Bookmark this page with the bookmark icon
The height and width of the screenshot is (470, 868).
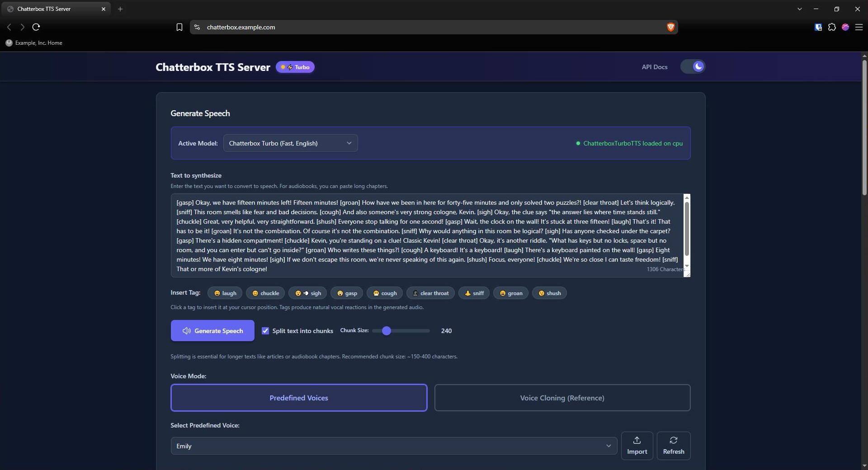pyautogui.click(x=179, y=27)
